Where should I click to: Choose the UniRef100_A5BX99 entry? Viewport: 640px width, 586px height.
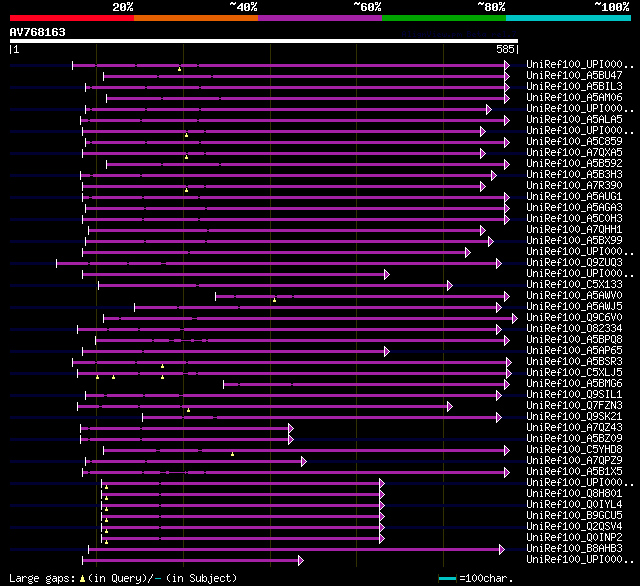tap(574, 241)
